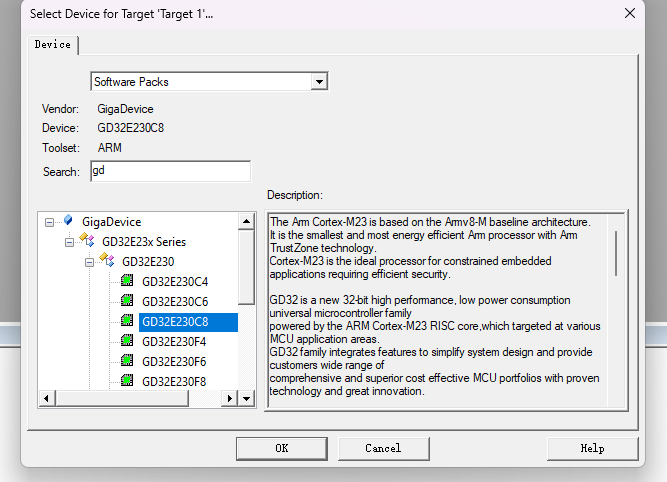Select the GigaDevice vendor label

pos(111,222)
